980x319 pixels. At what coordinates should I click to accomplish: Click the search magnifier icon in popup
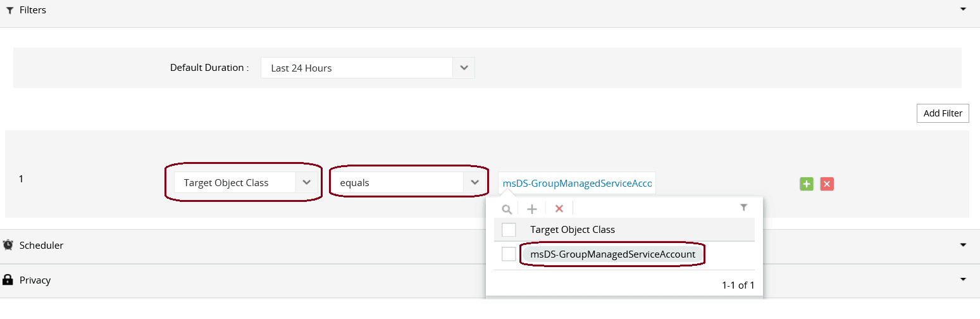(x=506, y=209)
